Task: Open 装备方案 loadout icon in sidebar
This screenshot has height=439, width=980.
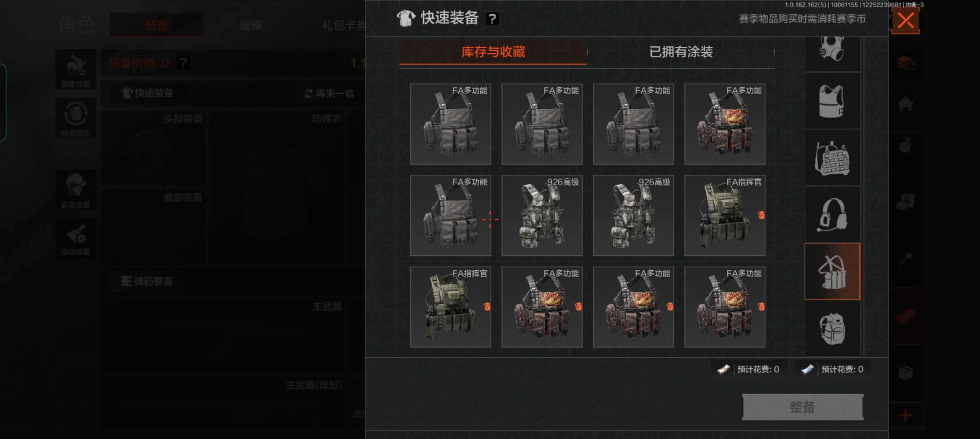Action: [76, 70]
